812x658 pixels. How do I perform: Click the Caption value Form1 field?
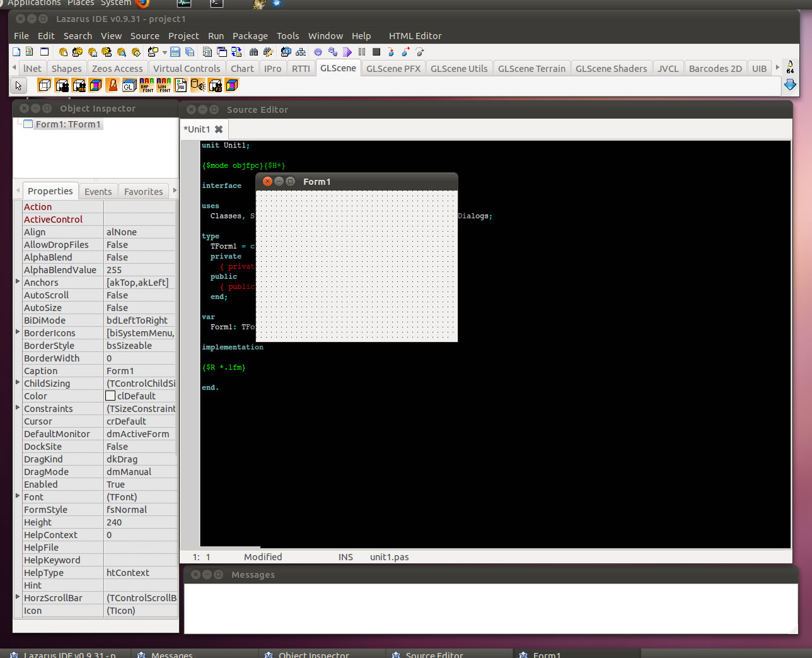tap(140, 371)
